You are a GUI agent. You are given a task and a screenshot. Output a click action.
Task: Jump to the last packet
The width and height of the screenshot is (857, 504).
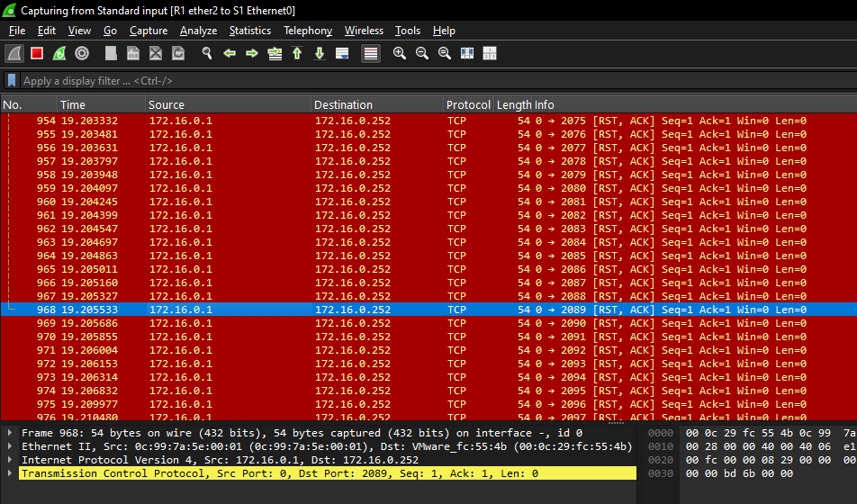click(x=320, y=54)
